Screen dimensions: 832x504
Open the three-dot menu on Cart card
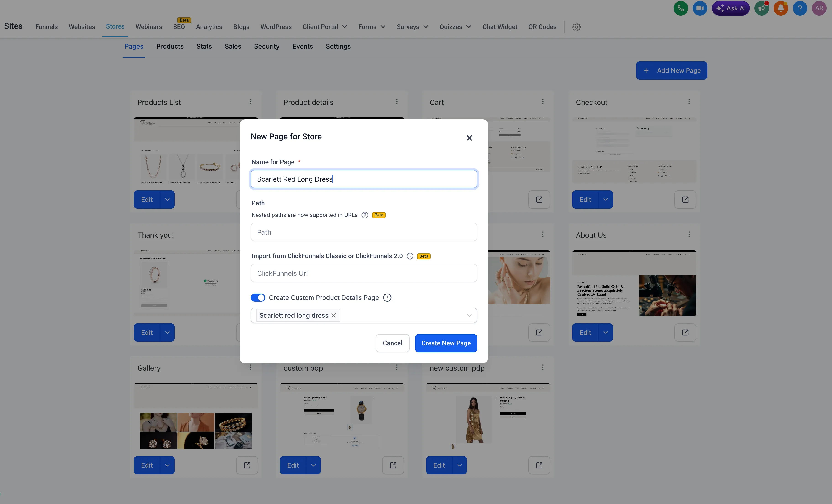coord(543,101)
